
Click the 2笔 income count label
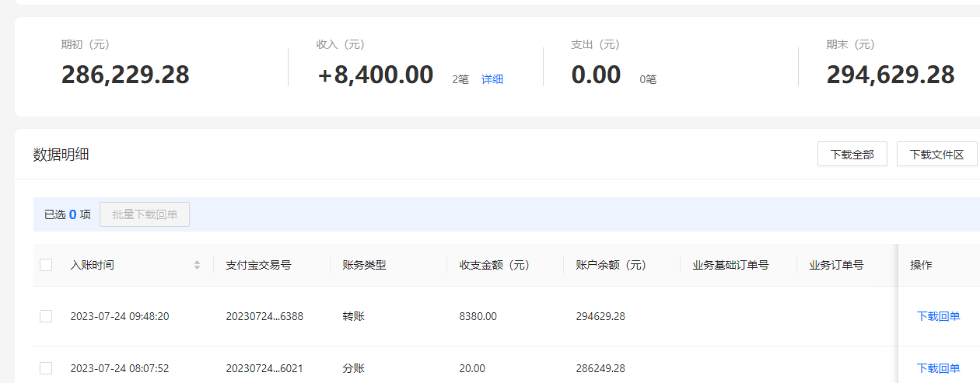pyautogui.click(x=460, y=79)
